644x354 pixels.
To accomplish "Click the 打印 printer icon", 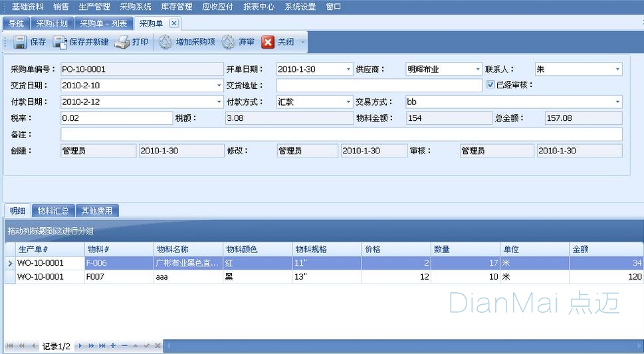I will point(122,43).
